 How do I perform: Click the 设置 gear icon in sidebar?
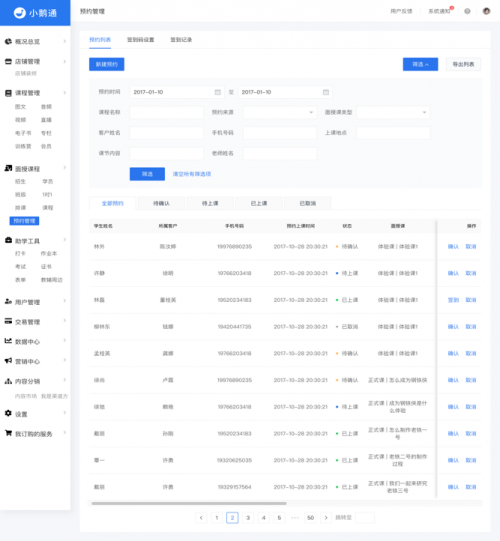click(x=8, y=413)
